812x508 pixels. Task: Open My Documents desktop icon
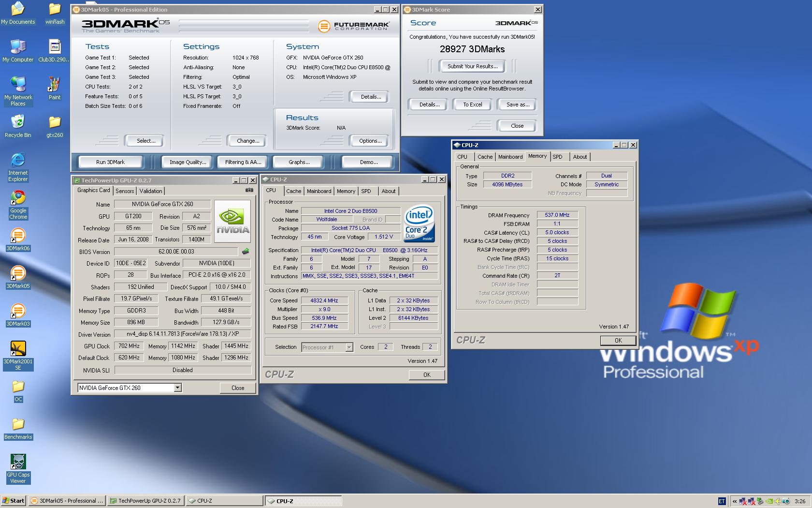(18, 13)
